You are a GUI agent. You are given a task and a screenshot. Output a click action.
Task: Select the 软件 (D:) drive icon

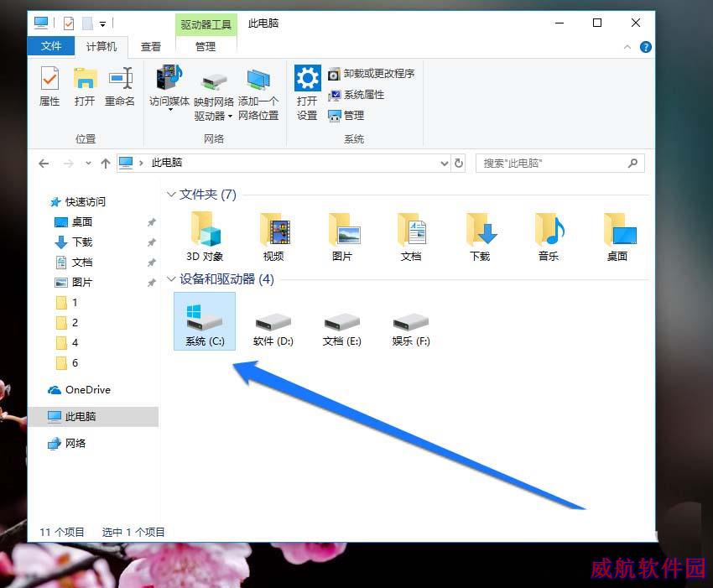pos(273,320)
